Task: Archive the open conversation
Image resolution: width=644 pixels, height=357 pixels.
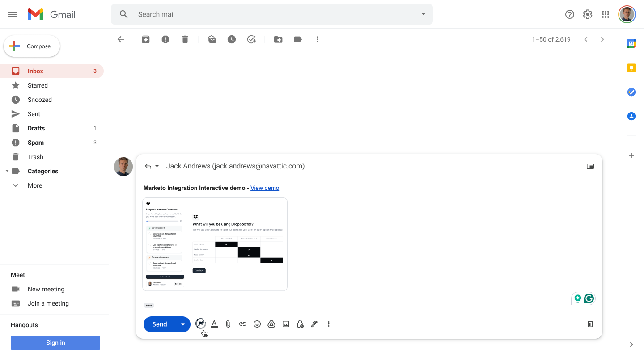Action: click(x=146, y=39)
